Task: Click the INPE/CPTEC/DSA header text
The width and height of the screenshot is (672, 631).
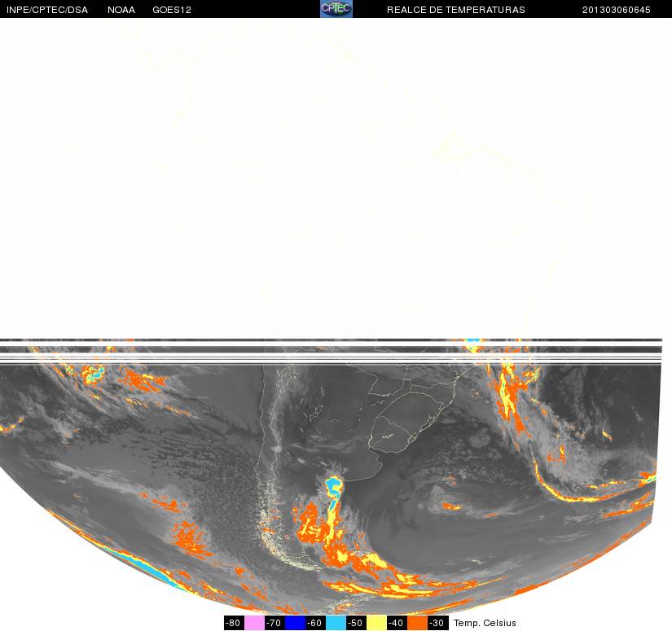Action: pyautogui.click(x=47, y=10)
